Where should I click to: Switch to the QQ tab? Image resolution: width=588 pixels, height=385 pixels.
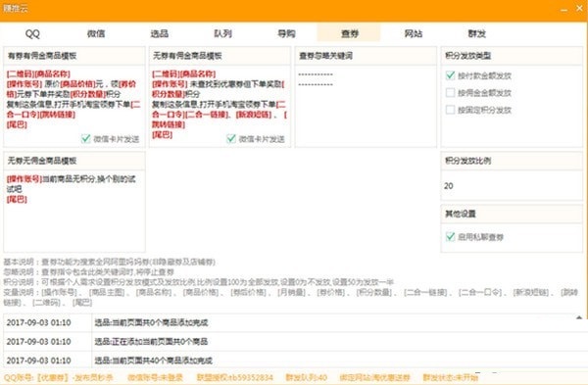(32, 33)
